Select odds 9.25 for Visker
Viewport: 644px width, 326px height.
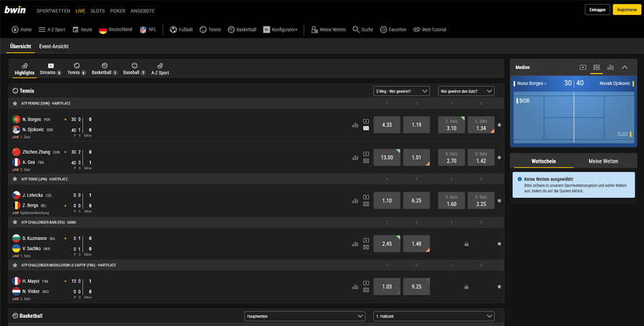(416, 287)
